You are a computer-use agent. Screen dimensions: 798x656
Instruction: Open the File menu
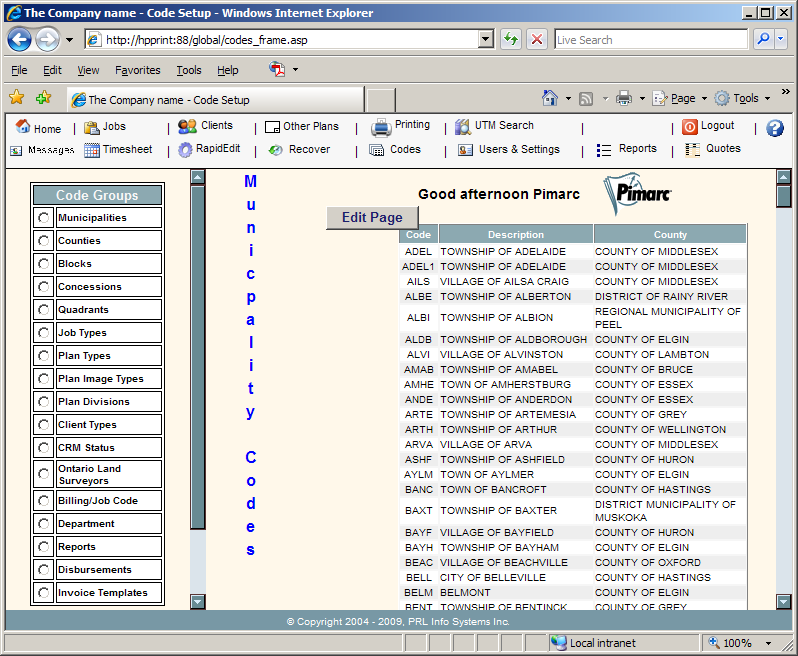[x=19, y=70]
